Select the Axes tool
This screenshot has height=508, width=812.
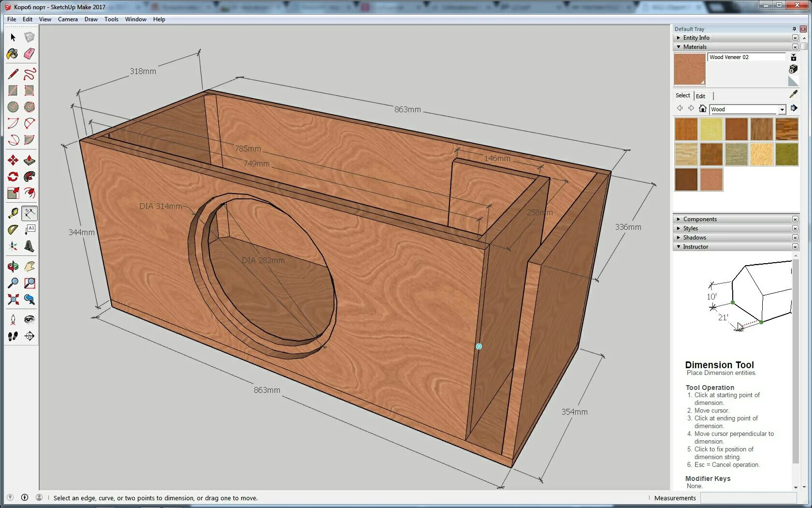pyautogui.click(x=13, y=246)
